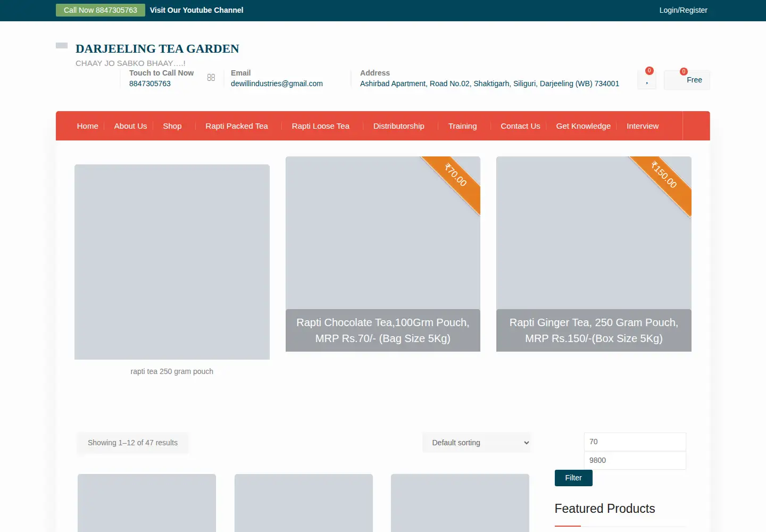Click the rapti tea 250 gram pouch caption
Viewport: 766px width, 532px height.
(x=172, y=371)
